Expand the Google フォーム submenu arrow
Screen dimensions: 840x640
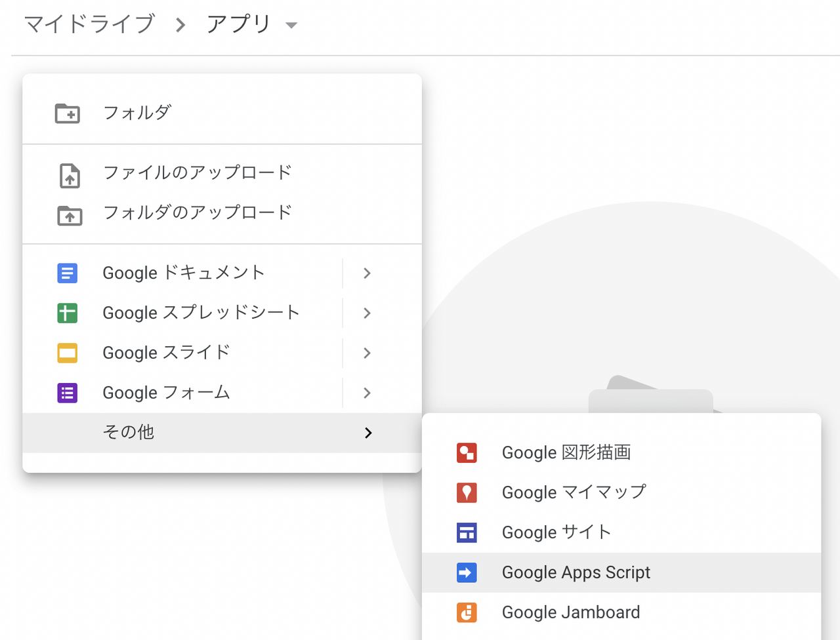pos(367,393)
